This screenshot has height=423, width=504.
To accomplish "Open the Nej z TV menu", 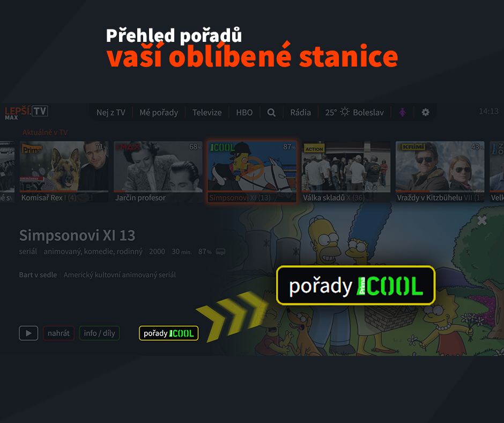I will [111, 112].
